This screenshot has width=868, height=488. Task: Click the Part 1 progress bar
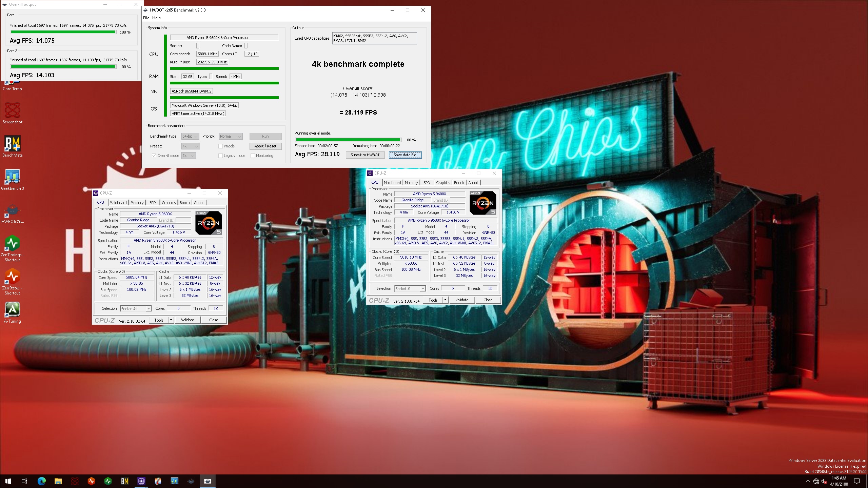(x=63, y=32)
